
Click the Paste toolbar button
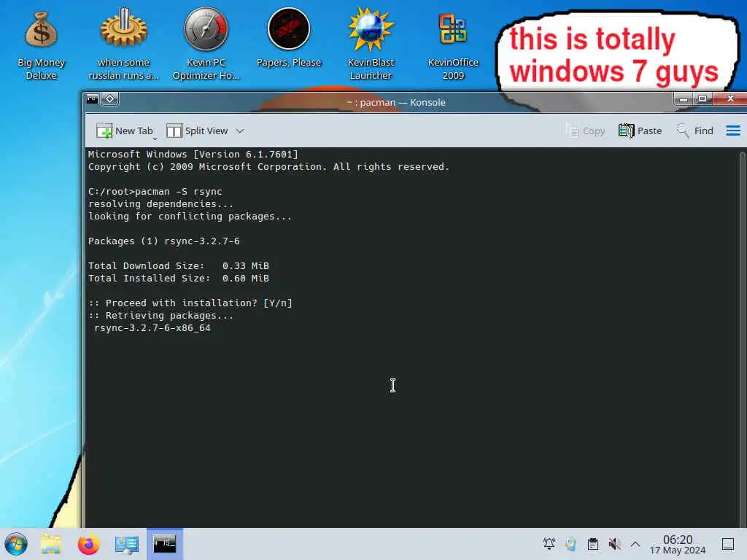tap(640, 131)
